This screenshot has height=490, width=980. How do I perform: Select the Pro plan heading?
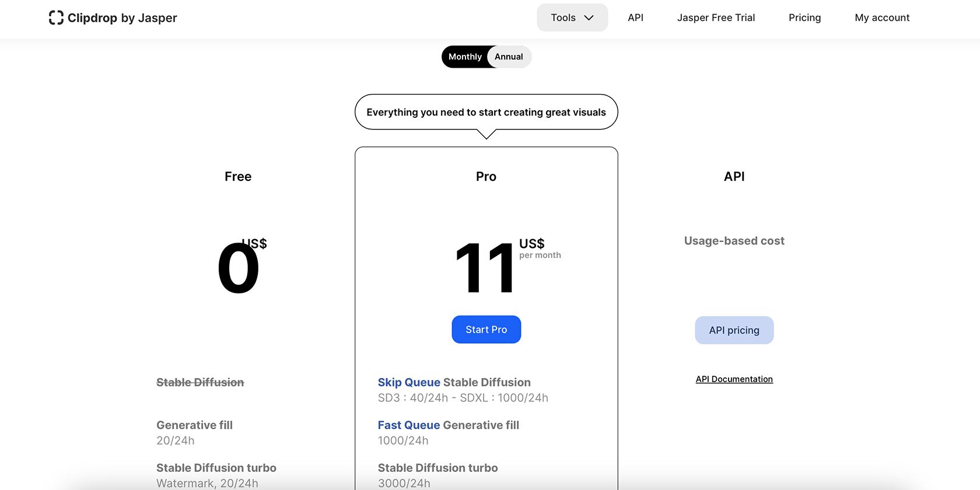(486, 177)
